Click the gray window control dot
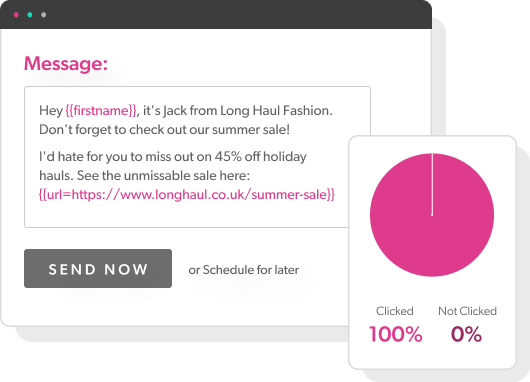 click(44, 15)
